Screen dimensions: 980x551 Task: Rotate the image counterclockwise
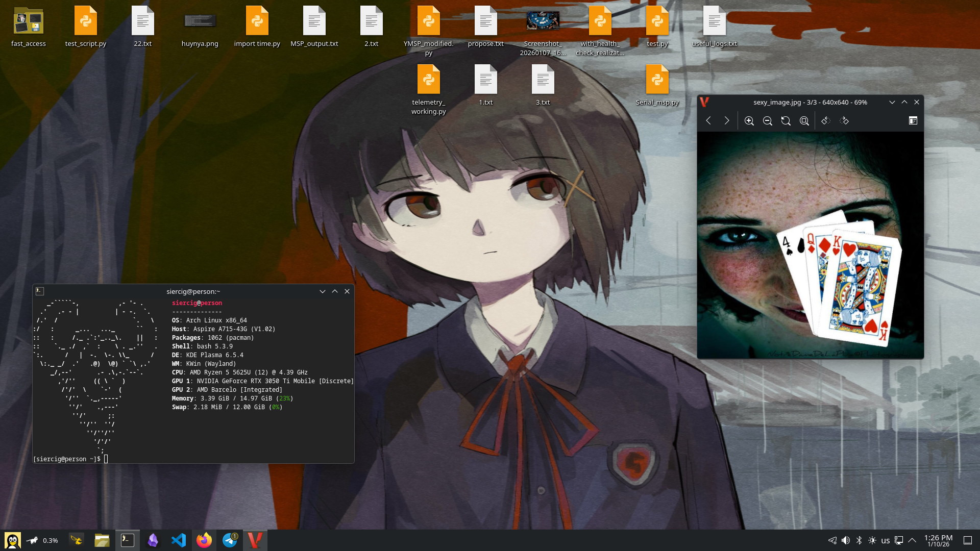[x=825, y=121]
